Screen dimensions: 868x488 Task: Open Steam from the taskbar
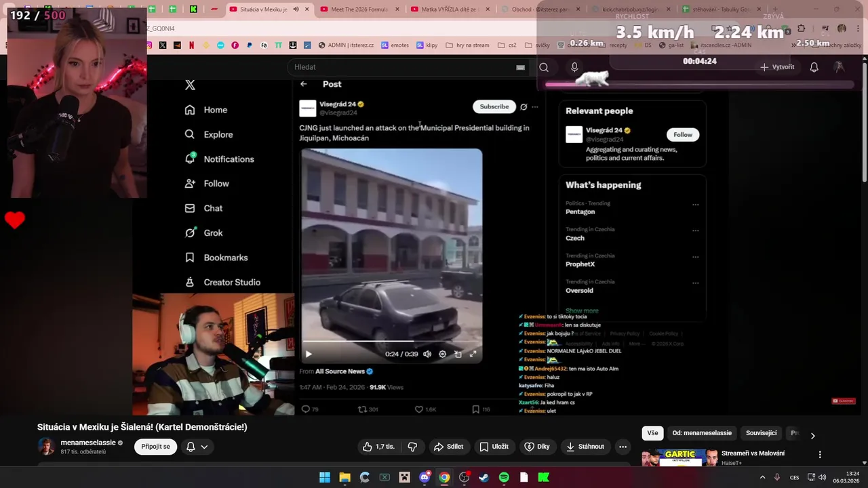click(484, 477)
